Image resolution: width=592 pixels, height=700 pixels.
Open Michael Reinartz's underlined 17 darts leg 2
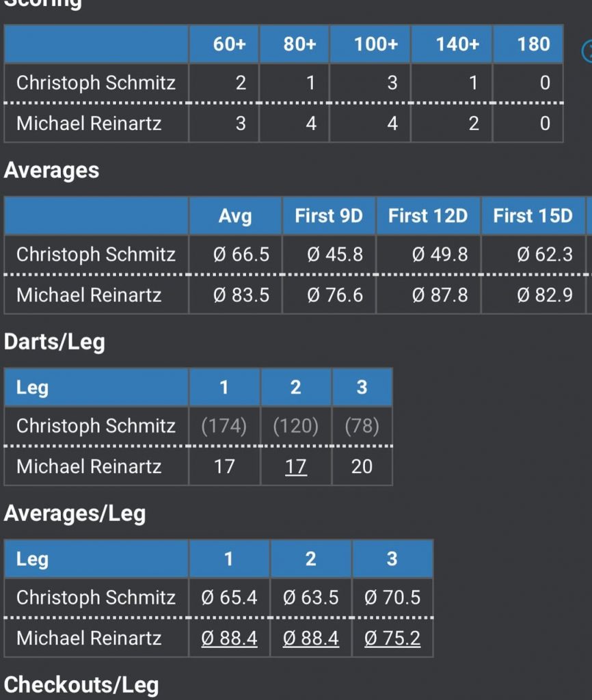click(295, 467)
